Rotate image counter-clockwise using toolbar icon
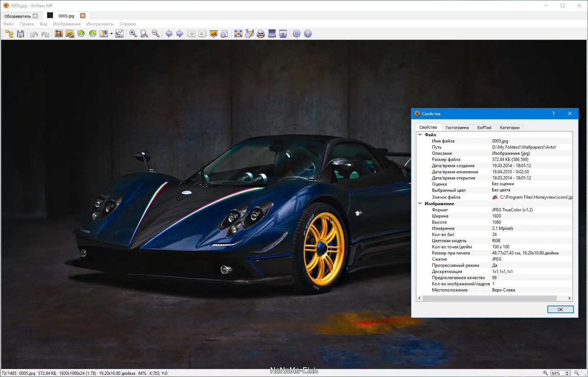 pyautogui.click(x=81, y=34)
